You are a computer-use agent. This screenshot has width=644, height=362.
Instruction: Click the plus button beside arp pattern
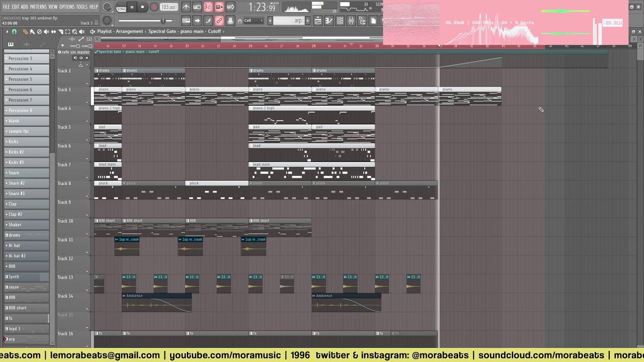[307, 21]
